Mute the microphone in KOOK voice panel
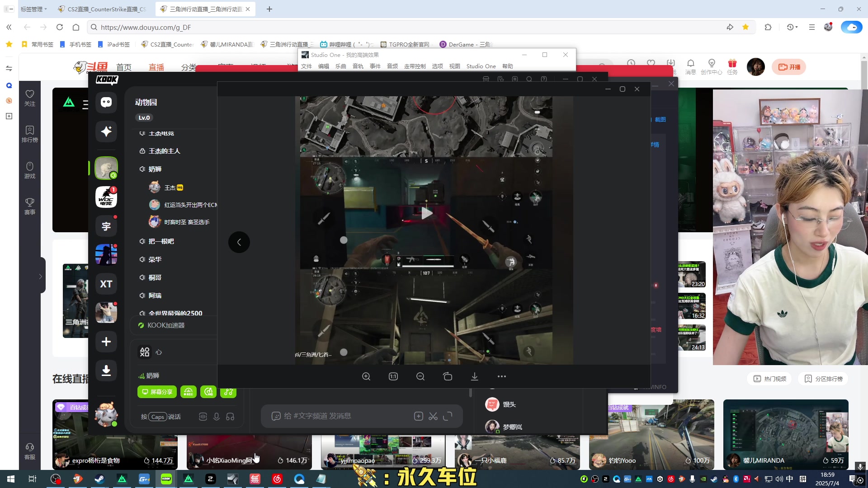Image resolution: width=868 pixels, height=488 pixels. click(217, 417)
